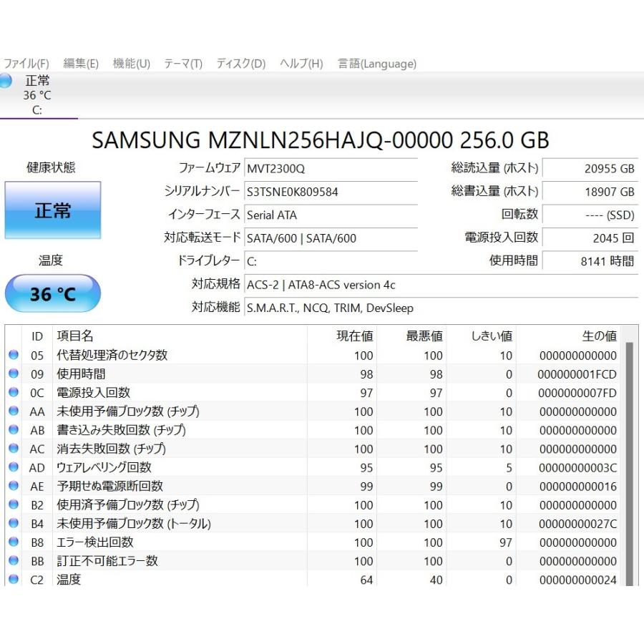Click the status orb for row AB
The height and width of the screenshot is (644, 644).
coord(14,429)
